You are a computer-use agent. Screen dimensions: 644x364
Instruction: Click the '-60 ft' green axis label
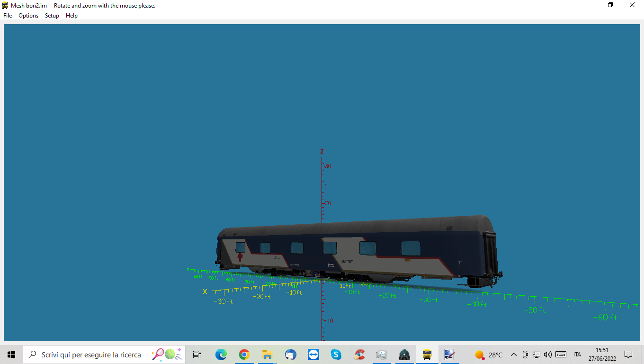pyautogui.click(x=605, y=318)
